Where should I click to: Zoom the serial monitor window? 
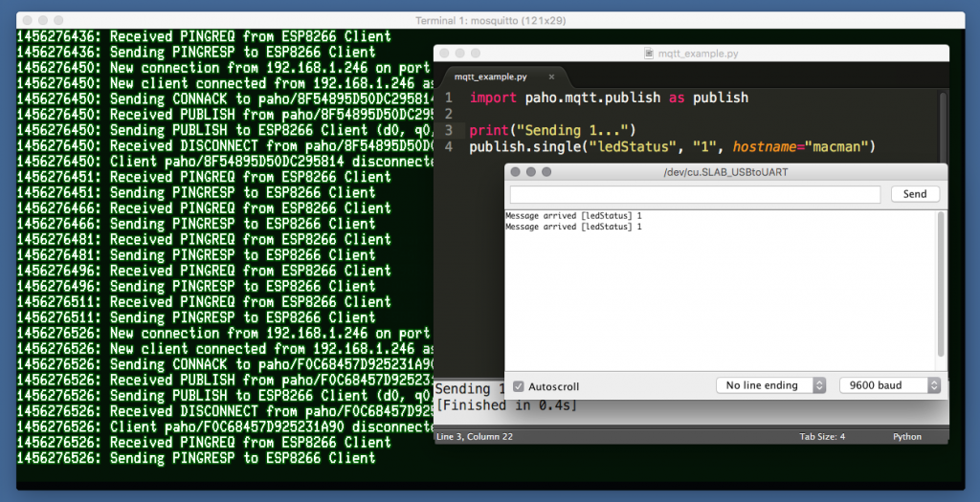pos(546,172)
